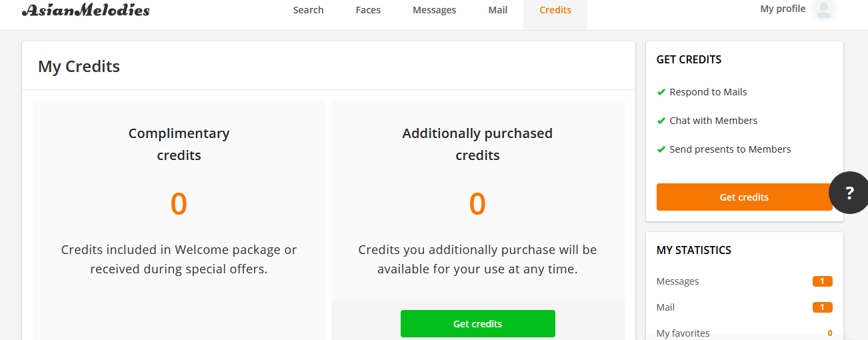The image size is (868, 340).
Task: Switch to the Faces tab
Action: click(368, 10)
